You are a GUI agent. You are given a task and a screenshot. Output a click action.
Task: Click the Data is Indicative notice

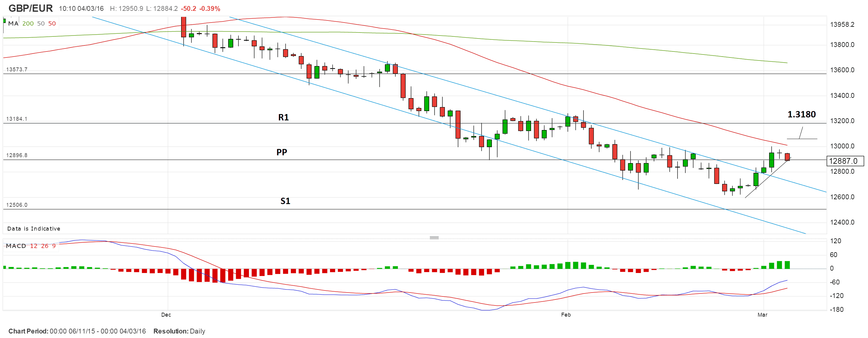pos(34,228)
